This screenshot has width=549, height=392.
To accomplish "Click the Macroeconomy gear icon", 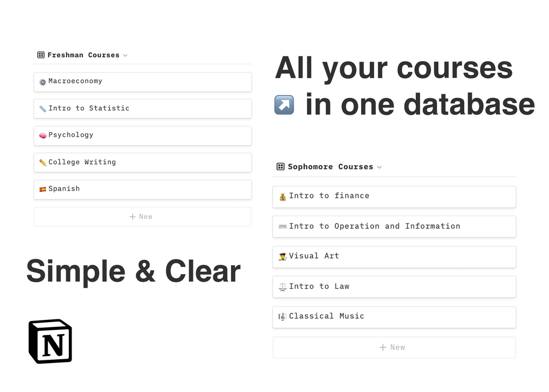I will (43, 82).
